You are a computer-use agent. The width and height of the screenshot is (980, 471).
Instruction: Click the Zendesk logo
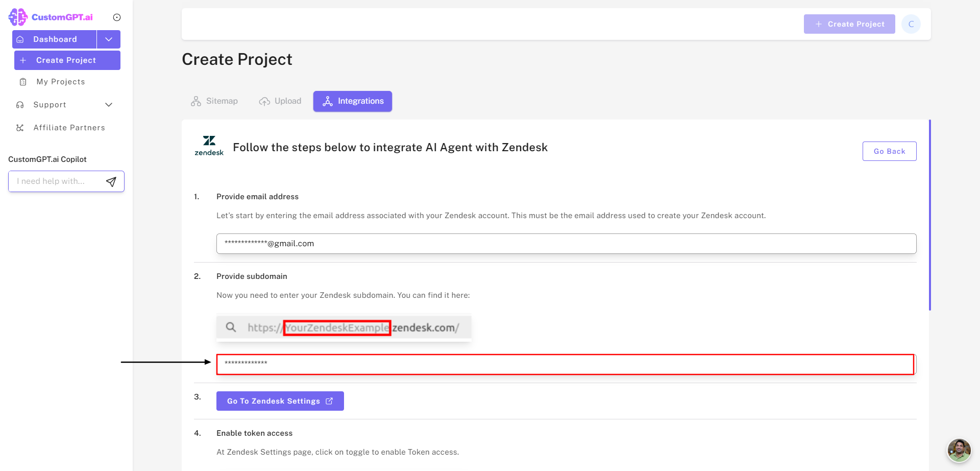[209, 146]
